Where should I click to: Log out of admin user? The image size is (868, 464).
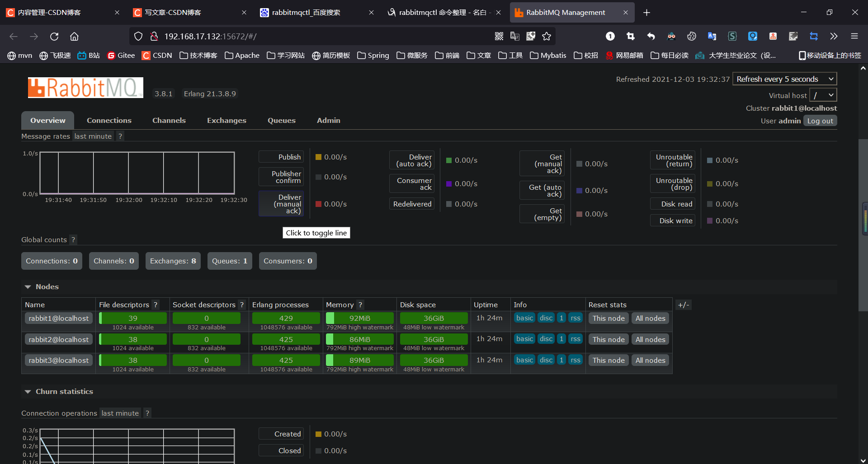820,121
